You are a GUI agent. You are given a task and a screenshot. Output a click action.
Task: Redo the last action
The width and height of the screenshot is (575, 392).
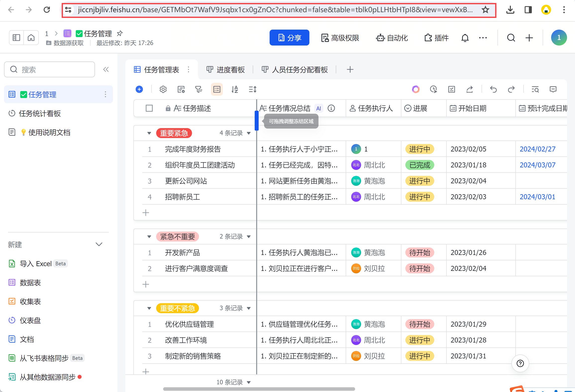(511, 89)
